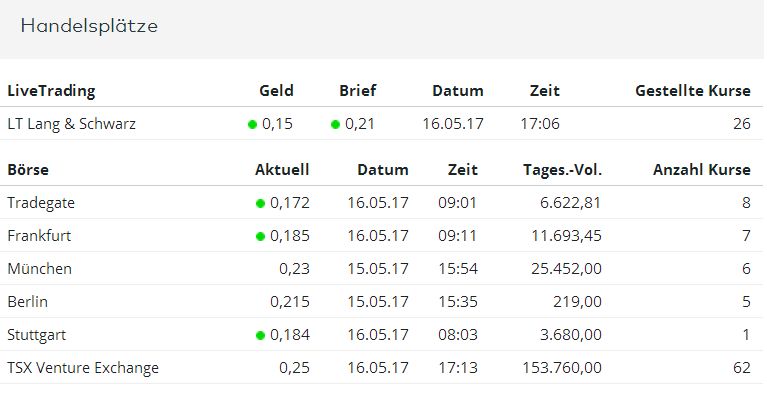Click the Gestellte Kurse column header
767x395 pixels.
[693, 90]
